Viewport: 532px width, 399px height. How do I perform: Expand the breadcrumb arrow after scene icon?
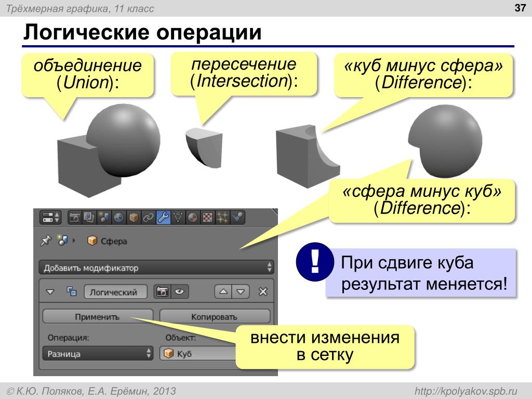tap(74, 241)
